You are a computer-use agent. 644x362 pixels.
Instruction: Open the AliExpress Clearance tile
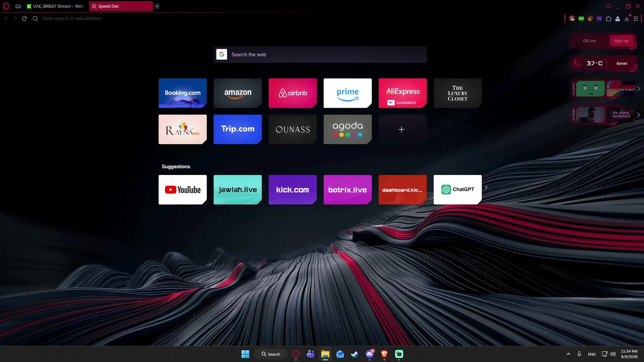403,93
